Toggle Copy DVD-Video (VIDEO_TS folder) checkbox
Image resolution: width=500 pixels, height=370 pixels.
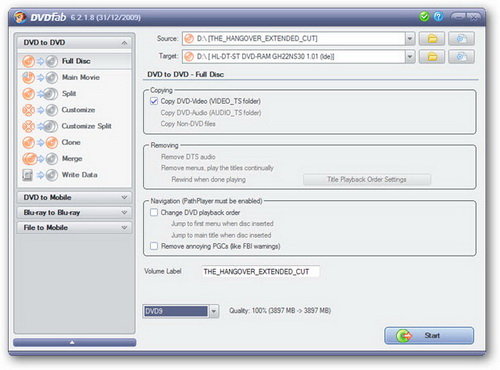click(x=154, y=101)
